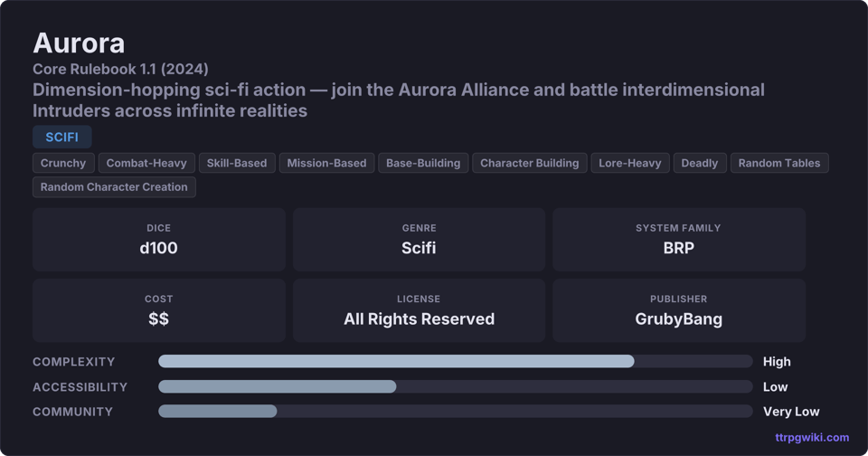Open the Base-Building tag
This screenshot has width=868, height=456.
click(x=423, y=163)
